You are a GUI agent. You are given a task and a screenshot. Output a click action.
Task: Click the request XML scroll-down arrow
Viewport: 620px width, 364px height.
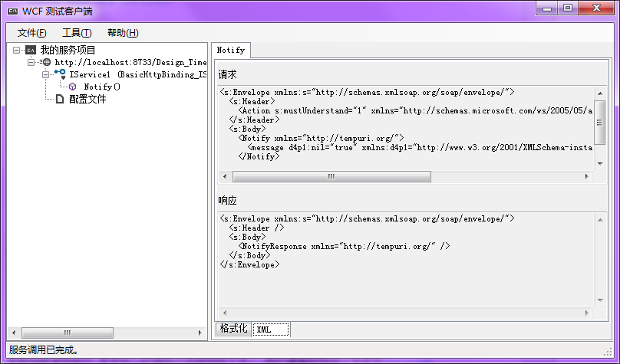tap(600, 163)
